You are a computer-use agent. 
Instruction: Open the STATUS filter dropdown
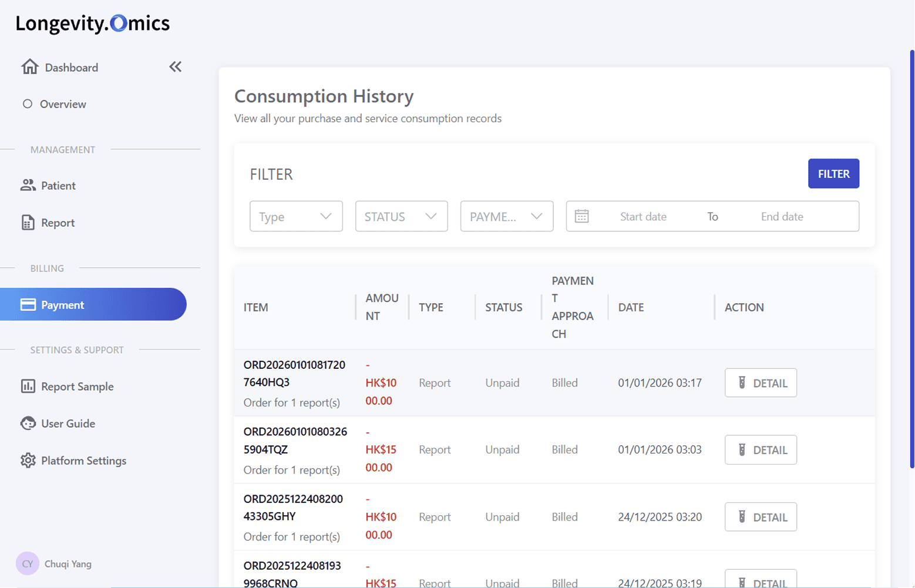click(401, 216)
